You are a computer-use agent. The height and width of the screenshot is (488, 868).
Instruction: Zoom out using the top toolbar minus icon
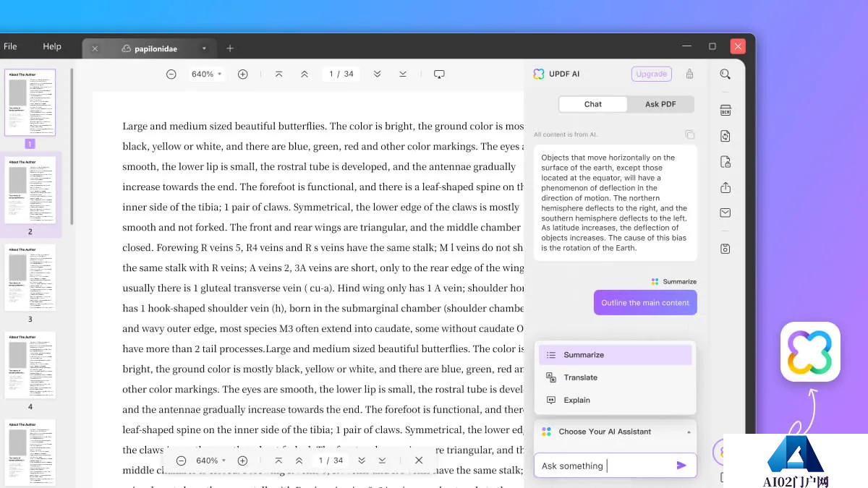click(x=171, y=74)
